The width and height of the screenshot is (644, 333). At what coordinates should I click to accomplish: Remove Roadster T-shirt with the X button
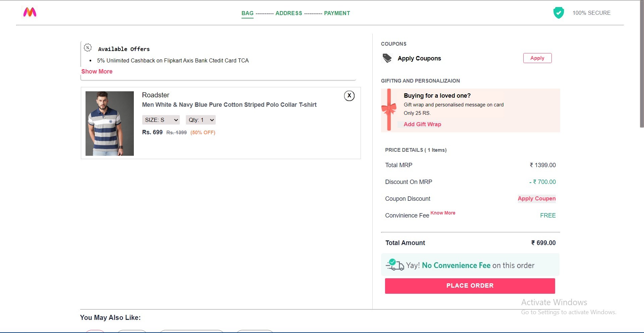(x=349, y=96)
